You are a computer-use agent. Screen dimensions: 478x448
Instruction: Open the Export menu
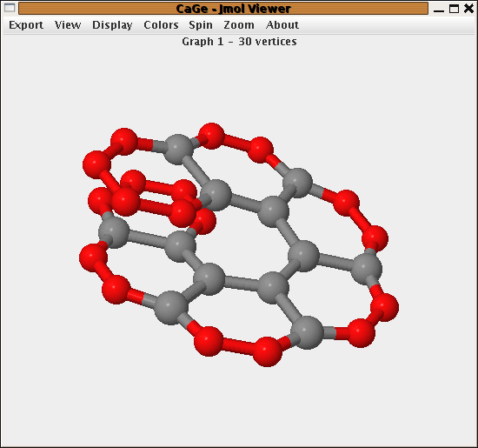click(x=26, y=25)
